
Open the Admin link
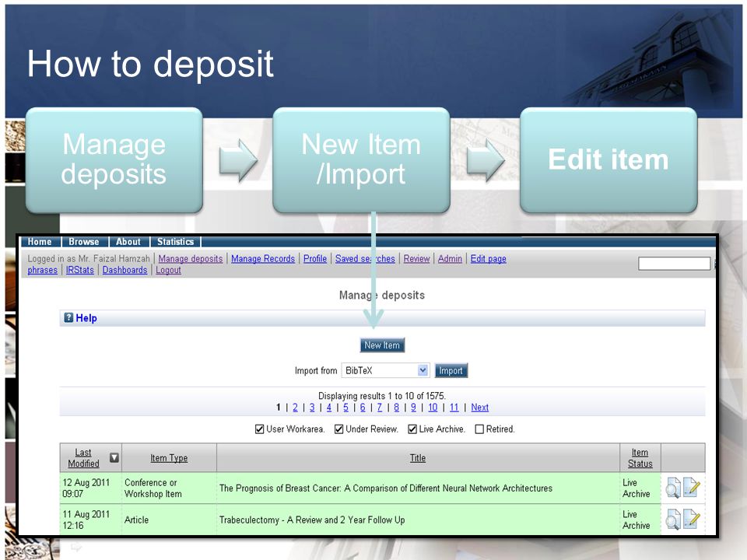pos(451,258)
